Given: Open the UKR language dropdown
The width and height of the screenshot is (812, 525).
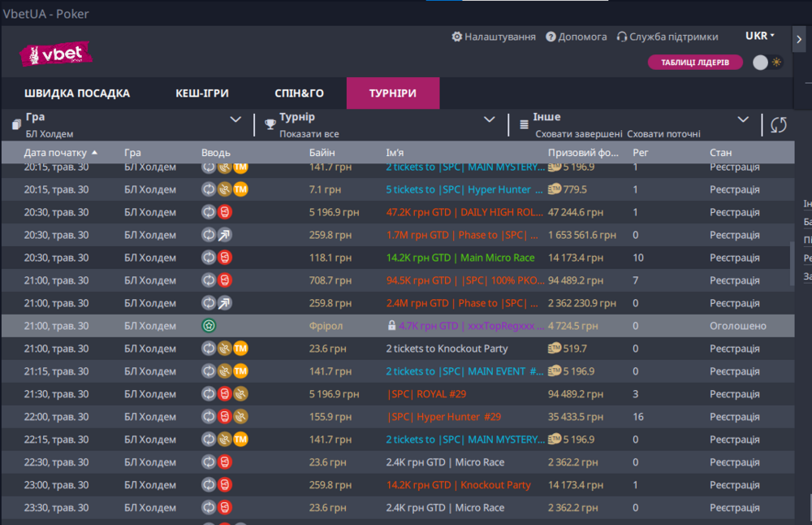Looking at the screenshot, I should click(x=760, y=36).
